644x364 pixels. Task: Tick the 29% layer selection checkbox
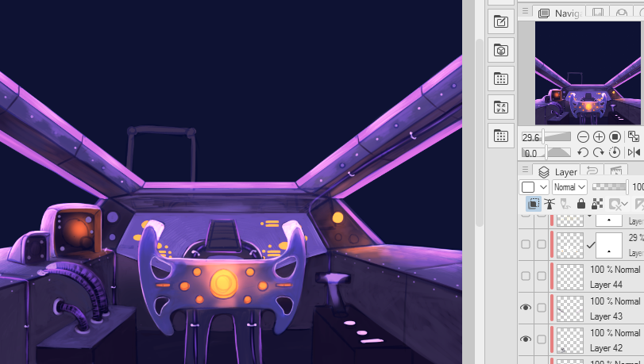pos(542,244)
